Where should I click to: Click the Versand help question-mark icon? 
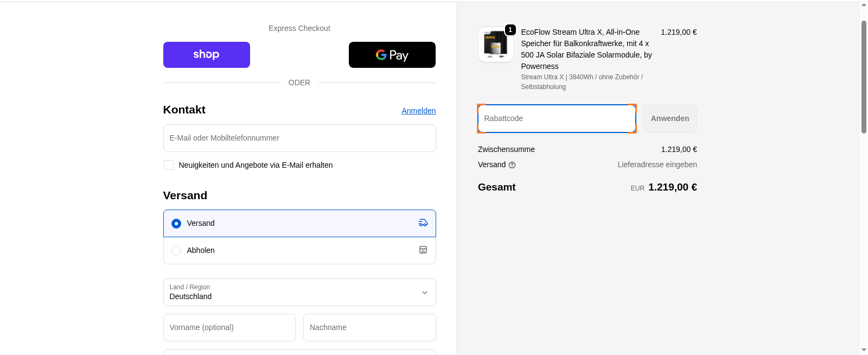tap(512, 165)
